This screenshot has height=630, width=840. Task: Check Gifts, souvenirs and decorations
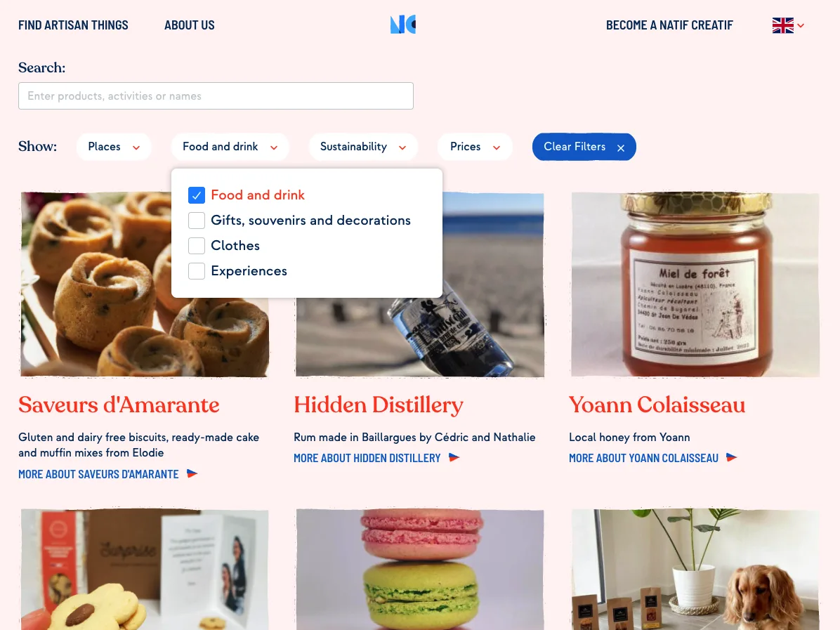coord(197,220)
